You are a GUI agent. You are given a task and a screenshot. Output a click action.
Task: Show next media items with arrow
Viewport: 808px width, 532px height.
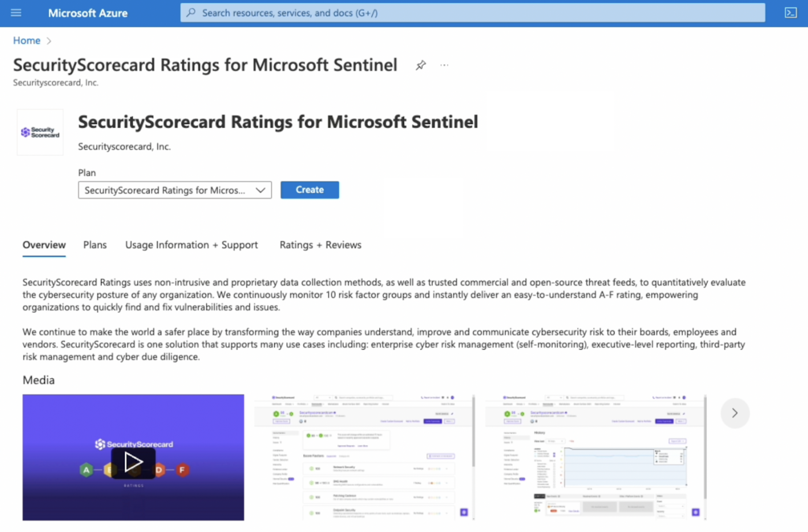coord(735,413)
